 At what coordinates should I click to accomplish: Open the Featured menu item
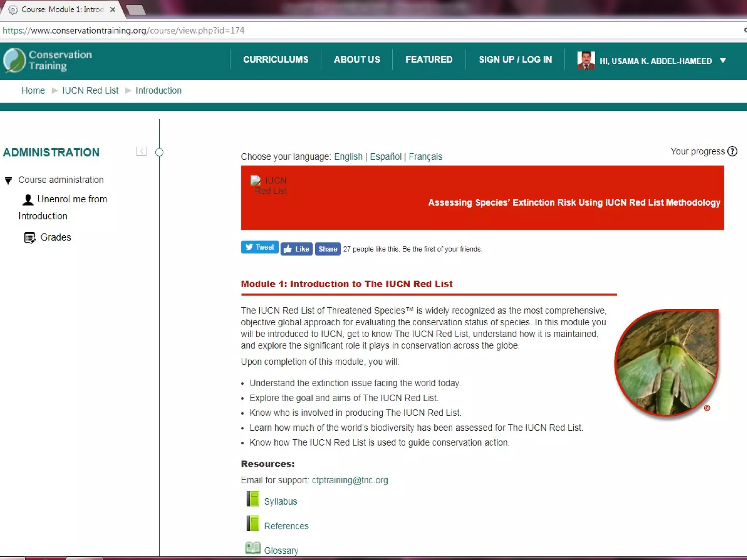point(429,59)
